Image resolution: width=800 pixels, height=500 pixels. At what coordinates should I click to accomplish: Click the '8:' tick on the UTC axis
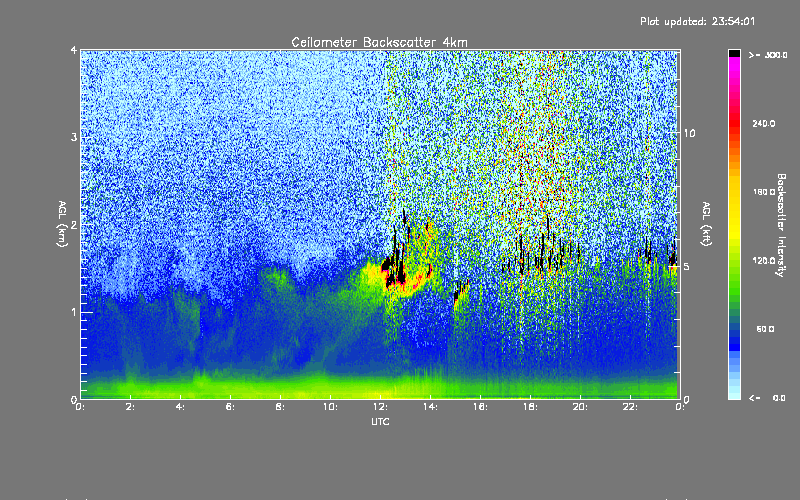[x=281, y=407]
